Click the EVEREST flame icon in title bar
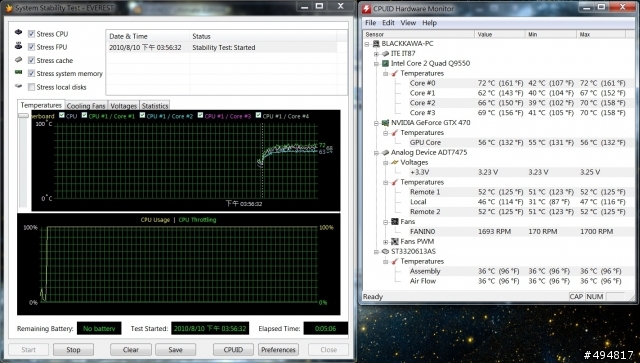Screen dimensions: 640x363 [x=9, y=8]
